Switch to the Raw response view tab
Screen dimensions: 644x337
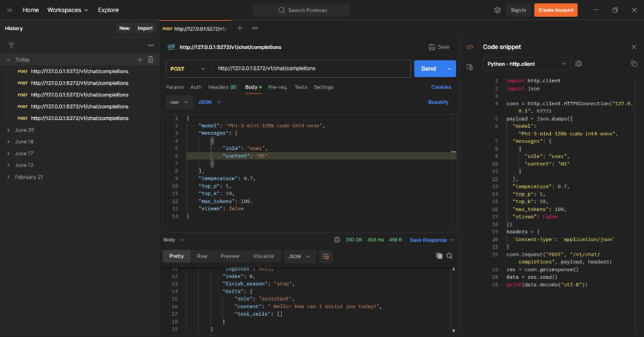(202, 256)
